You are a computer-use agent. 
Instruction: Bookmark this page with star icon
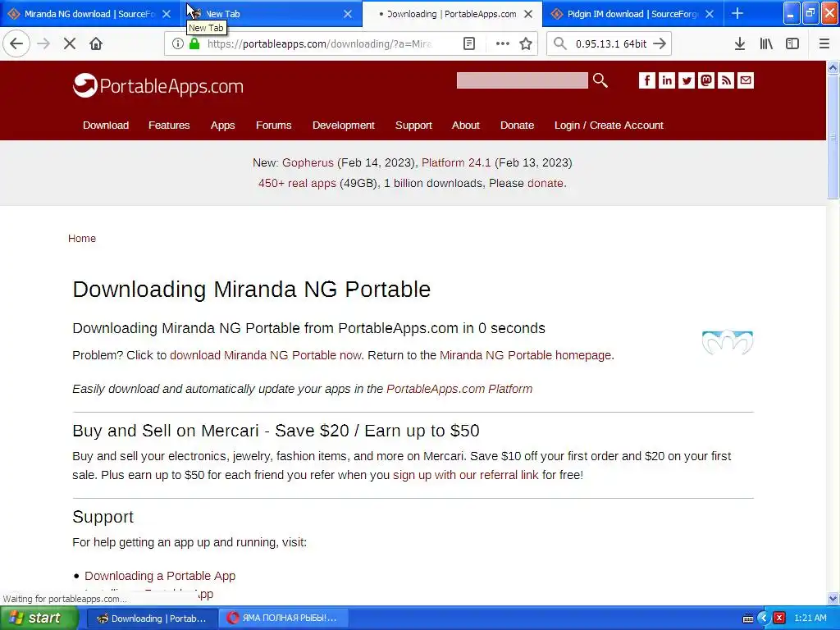click(x=526, y=43)
